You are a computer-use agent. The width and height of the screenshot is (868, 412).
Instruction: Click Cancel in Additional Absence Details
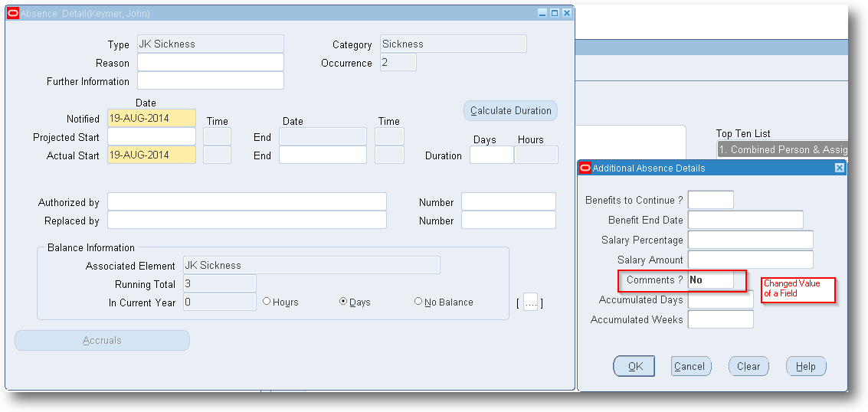[x=691, y=366]
